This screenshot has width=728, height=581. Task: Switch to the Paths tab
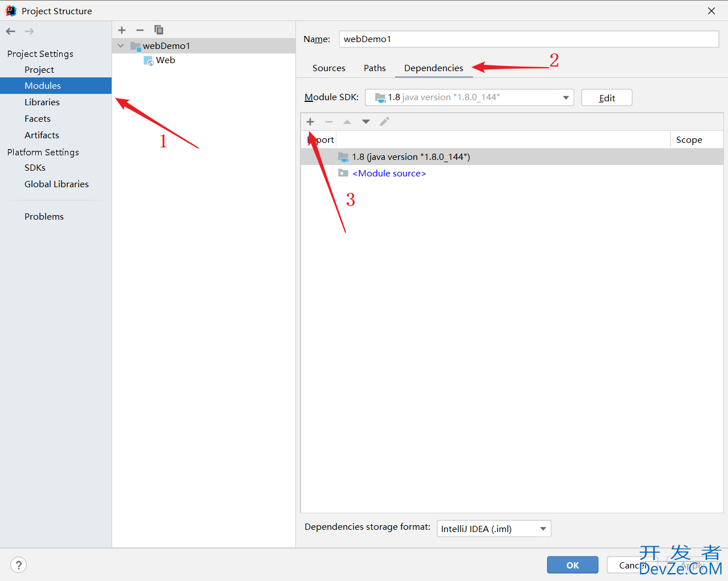375,68
